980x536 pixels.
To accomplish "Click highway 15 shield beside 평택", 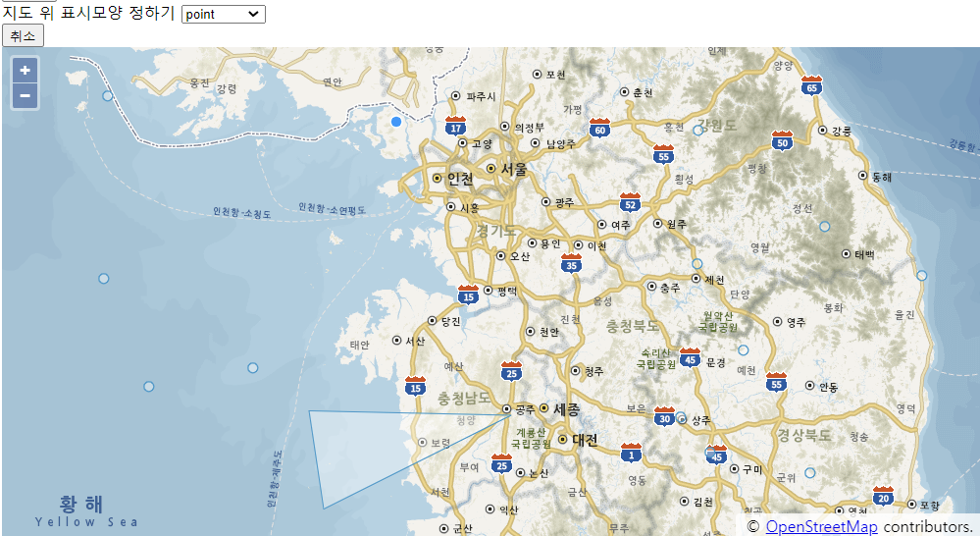I will pyautogui.click(x=469, y=295).
